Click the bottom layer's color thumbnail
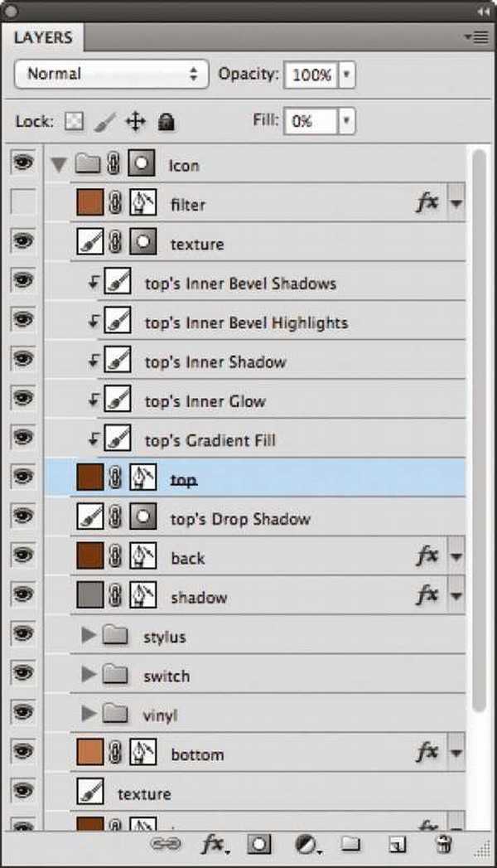 [x=89, y=753]
